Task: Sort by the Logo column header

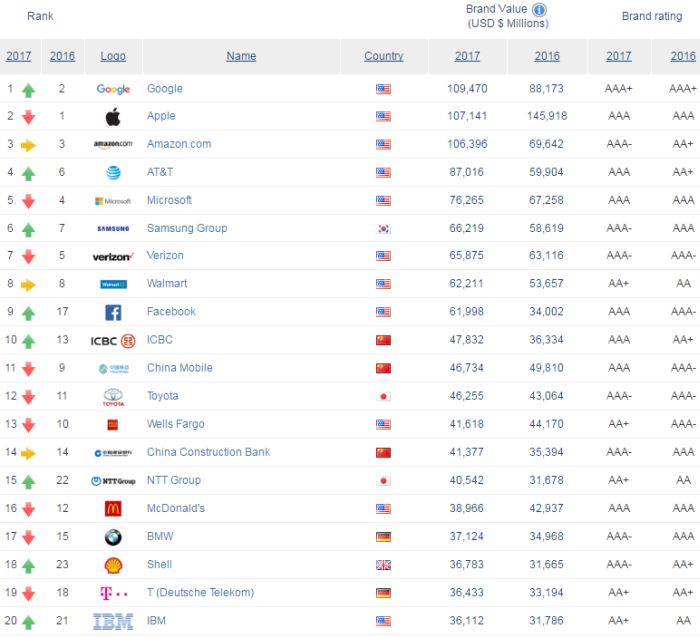Action: pos(113,57)
